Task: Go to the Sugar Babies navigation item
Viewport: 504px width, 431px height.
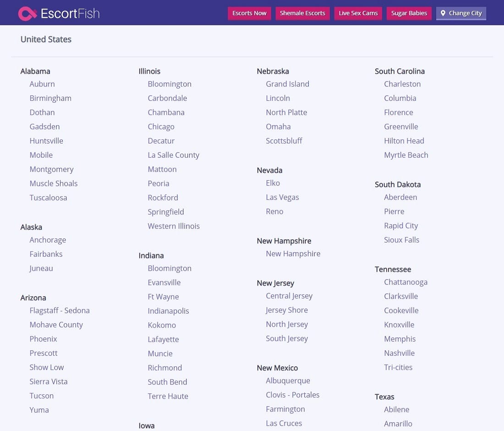Action: point(409,13)
